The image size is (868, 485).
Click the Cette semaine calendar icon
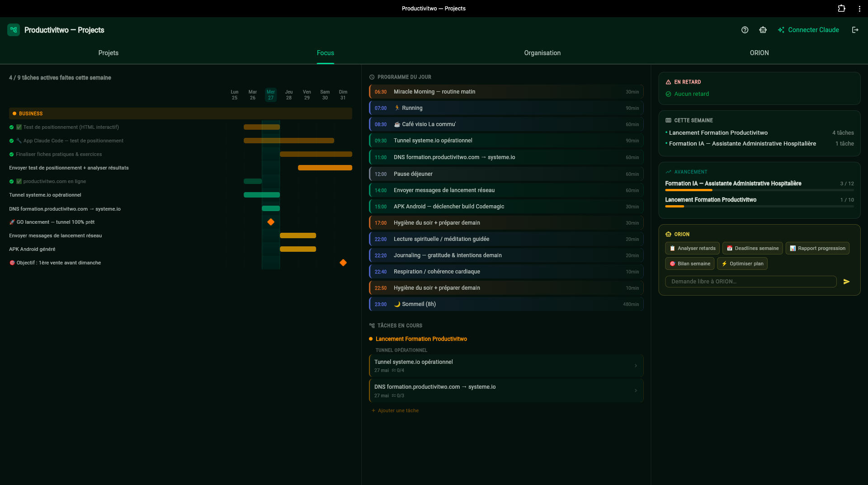668,120
